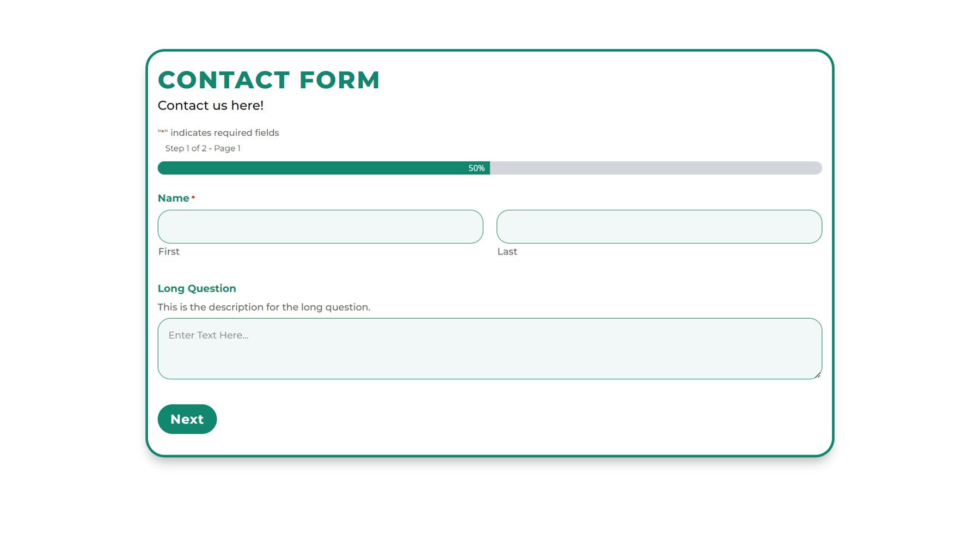Click the 'Last' label under the name box

coord(507,251)
